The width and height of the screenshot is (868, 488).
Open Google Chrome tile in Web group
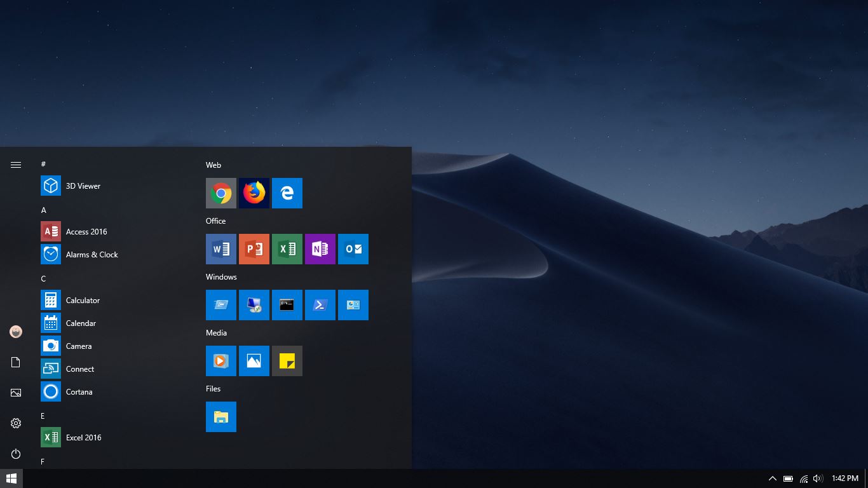(x=221, y=193)
